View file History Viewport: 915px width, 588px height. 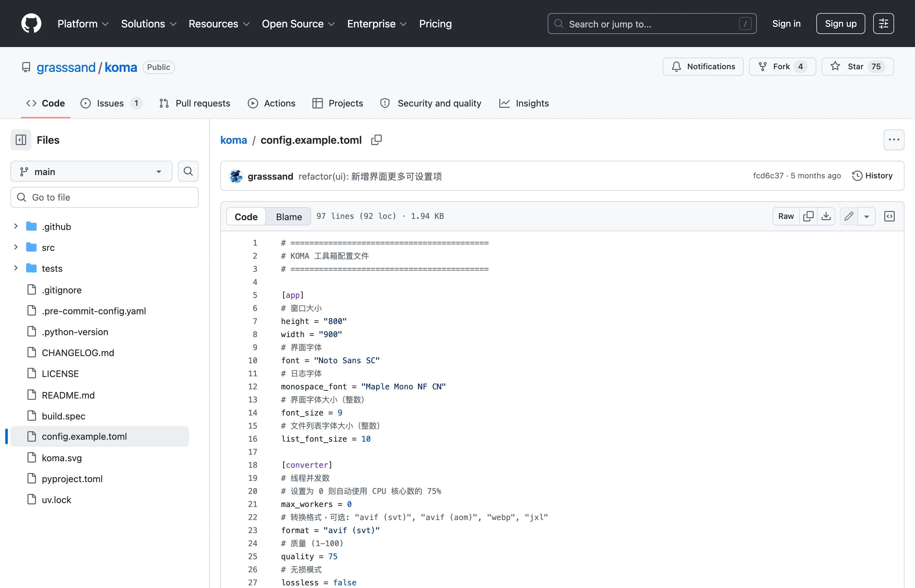[872, 176]
